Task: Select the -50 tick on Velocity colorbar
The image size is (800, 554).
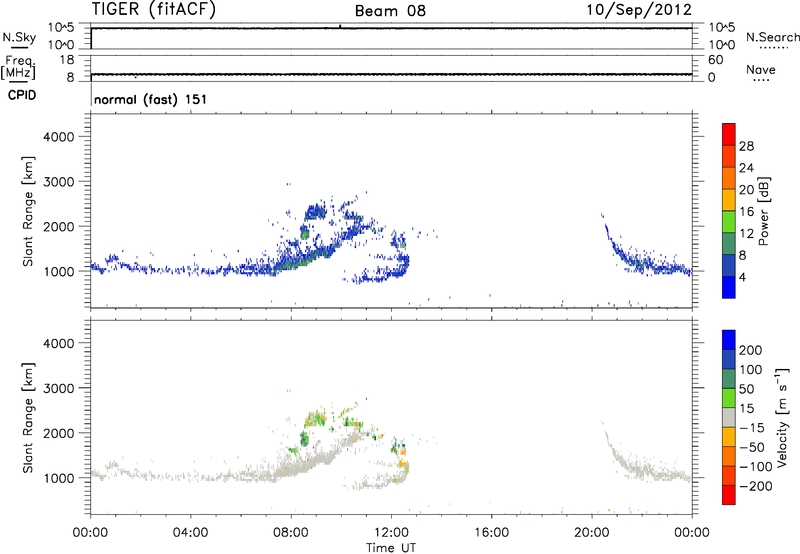Action: [x=752, y=447]
